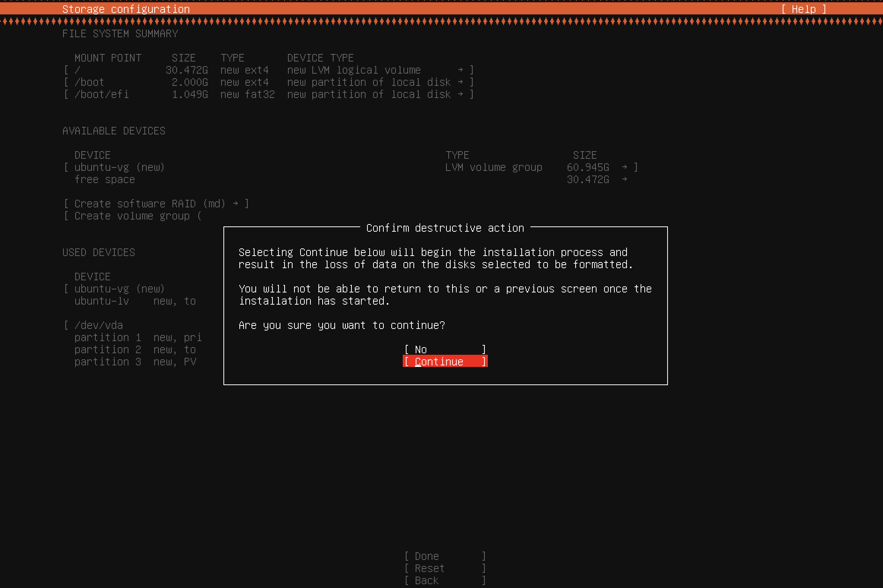
Task: Select Create volume group entry
Action: [x=133, y=216]
